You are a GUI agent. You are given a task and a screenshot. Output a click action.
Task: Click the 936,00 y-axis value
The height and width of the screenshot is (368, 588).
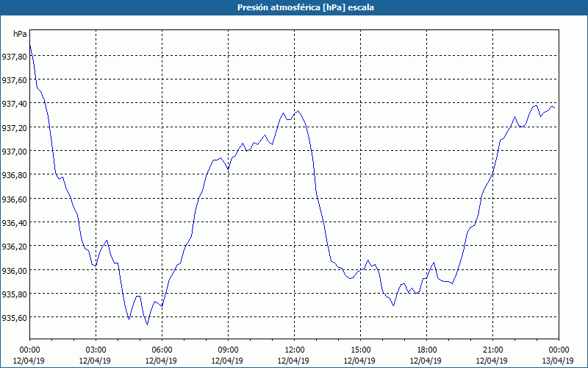pyautogui.click(x=14, y=270)
